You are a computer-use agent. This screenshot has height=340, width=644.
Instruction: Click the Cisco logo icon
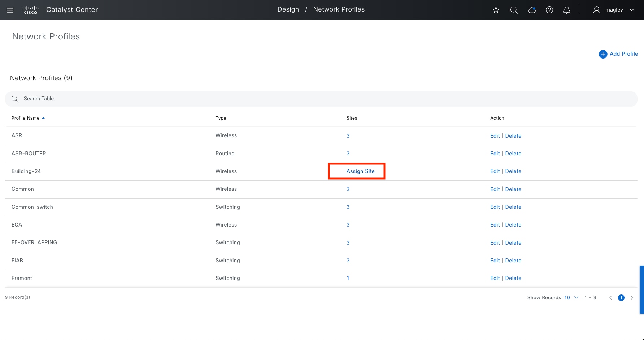30,10
